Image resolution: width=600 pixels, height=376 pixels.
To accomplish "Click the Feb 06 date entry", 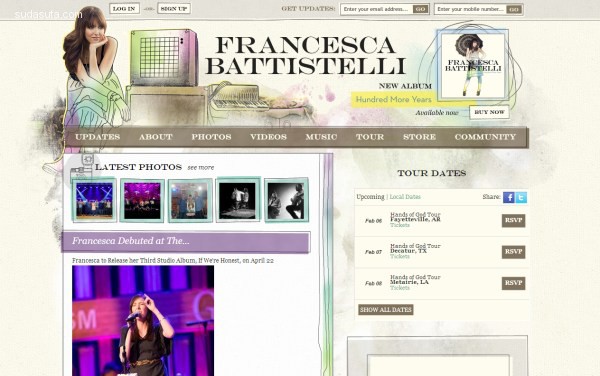I will coord(373,221).
